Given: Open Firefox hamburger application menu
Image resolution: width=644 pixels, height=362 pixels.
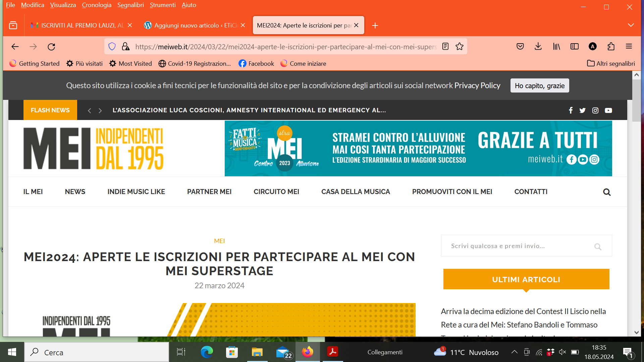Looking at the screenshot, I should (x=629, y=47).
